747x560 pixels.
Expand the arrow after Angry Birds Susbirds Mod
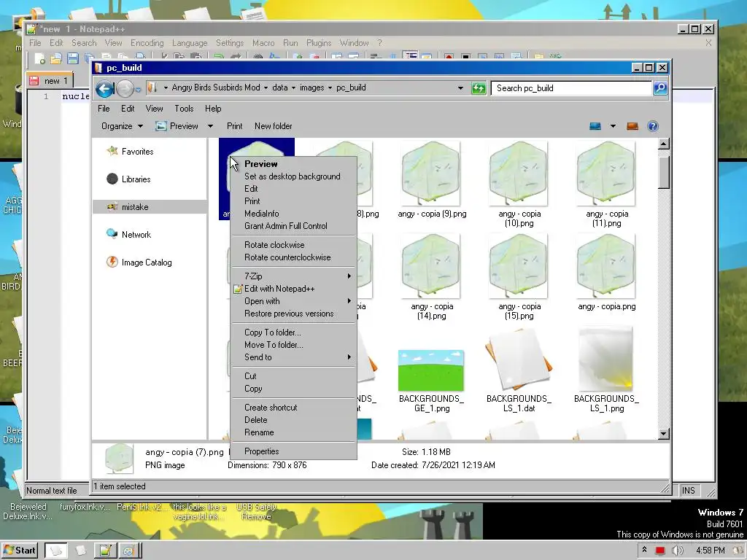[266, 87]
